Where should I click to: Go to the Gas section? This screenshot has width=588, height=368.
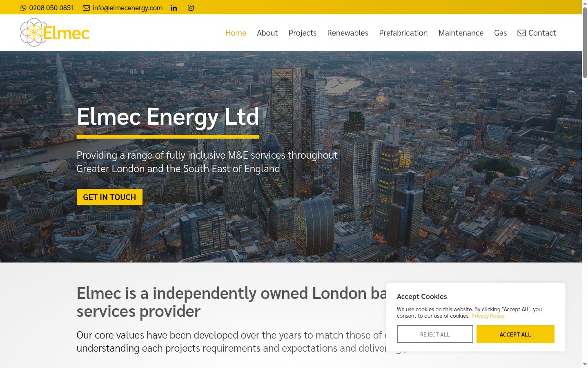(x=500, y=33)
